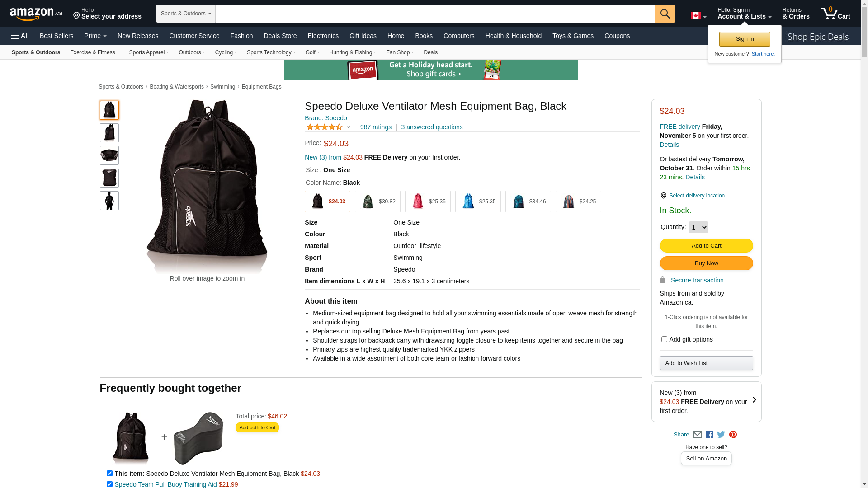The image size is (868, 488).
Task: Click the search magnifier button
Action: (x=665, y=14)
